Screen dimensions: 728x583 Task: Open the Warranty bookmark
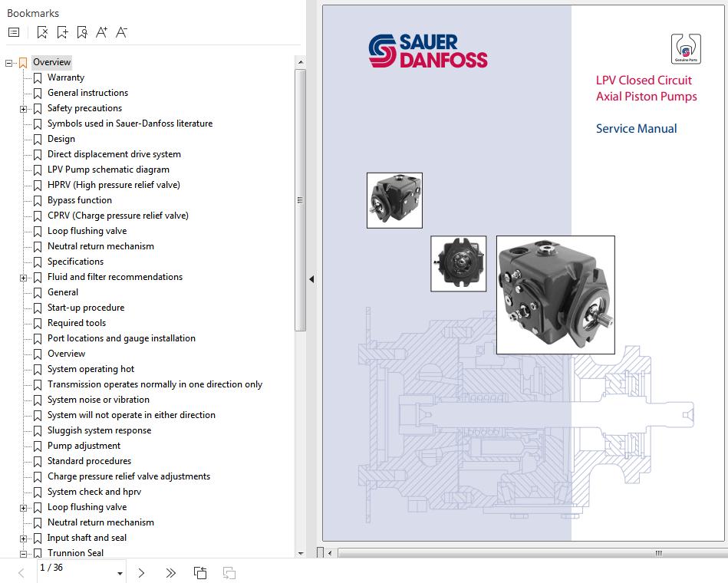pos(66,77)
